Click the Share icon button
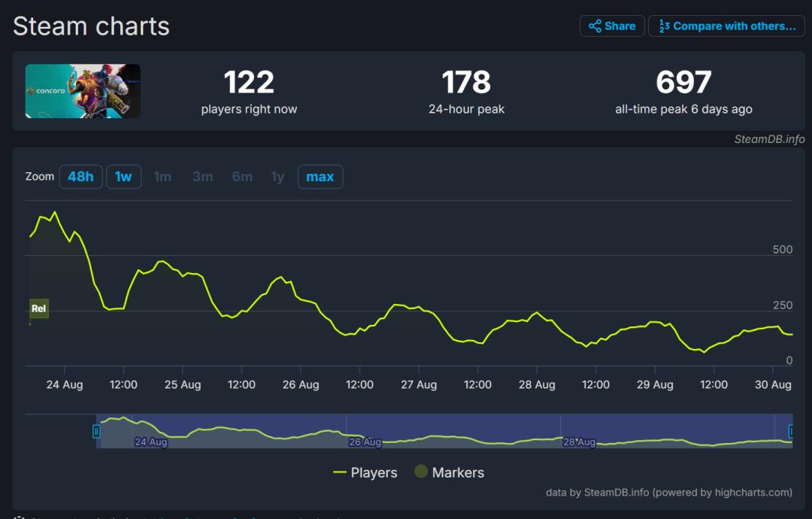This screenshot has height=519, width=812. point(611,26)
